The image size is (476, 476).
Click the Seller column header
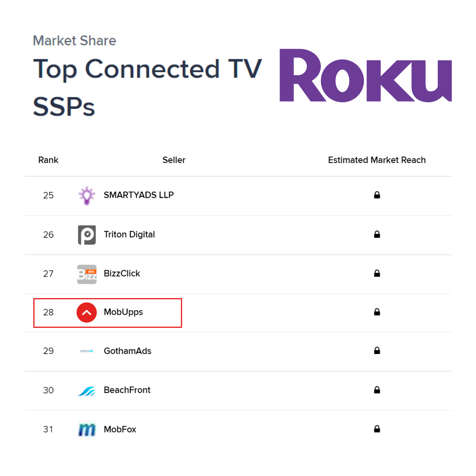[174, 160]
